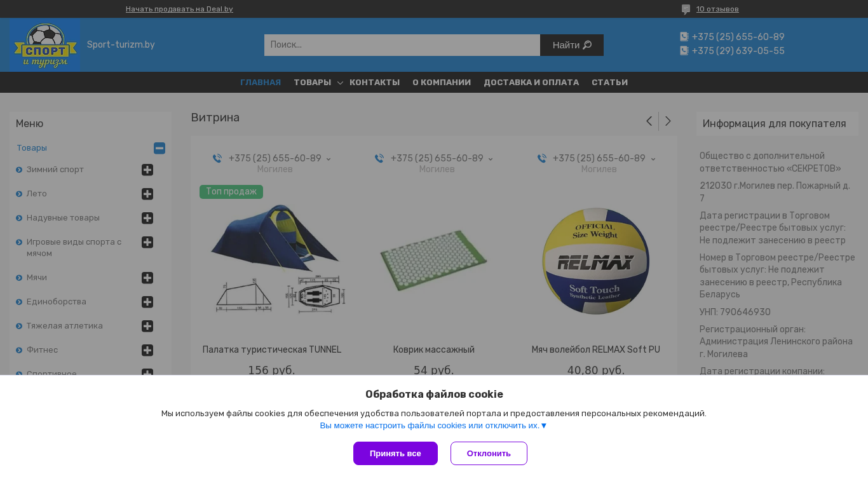The width and height of the screenshot is (868, 488).
Task: Expand phone list above RELMAX volleyball
Action: 653,159
